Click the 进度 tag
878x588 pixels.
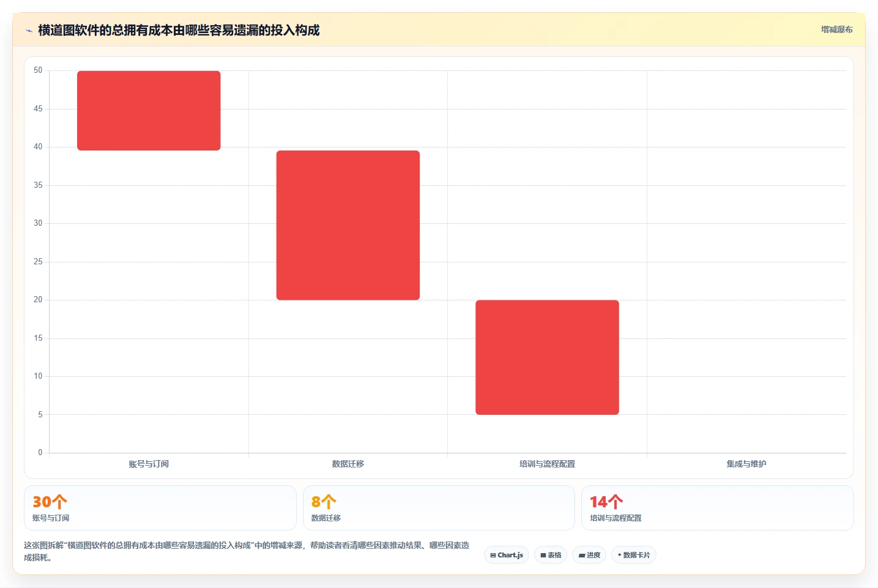(589, 555)
